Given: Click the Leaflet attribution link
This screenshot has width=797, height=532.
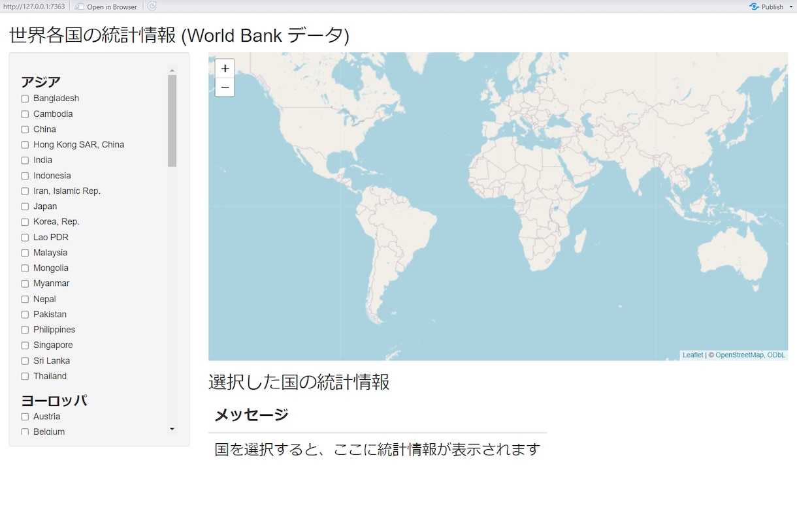Looking at the screenshot, I should click(x=692, y=355).
